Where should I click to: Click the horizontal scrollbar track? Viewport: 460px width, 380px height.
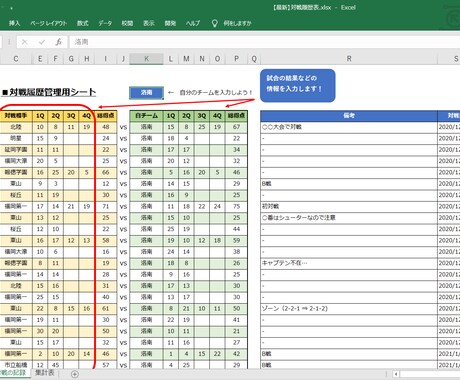(430, 374)
